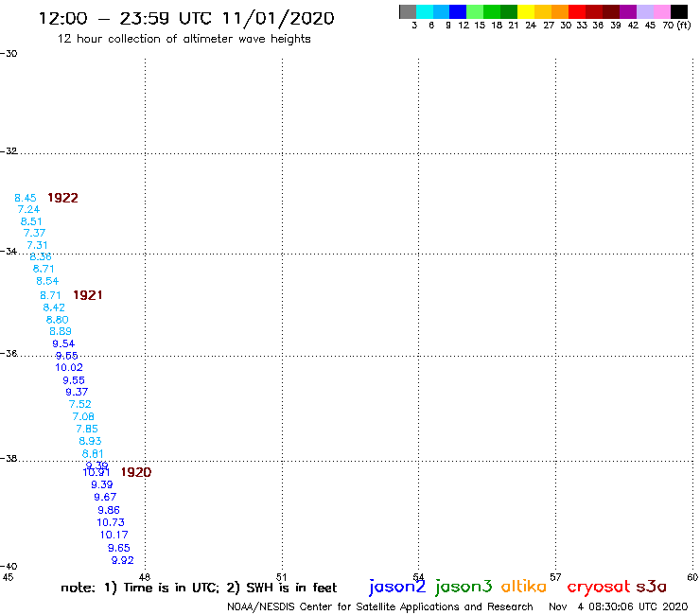Image resolution: width=700 pixels, height=615 pixels.
Task: Select the orange swatch in the color scale
Action: point(560,11)
